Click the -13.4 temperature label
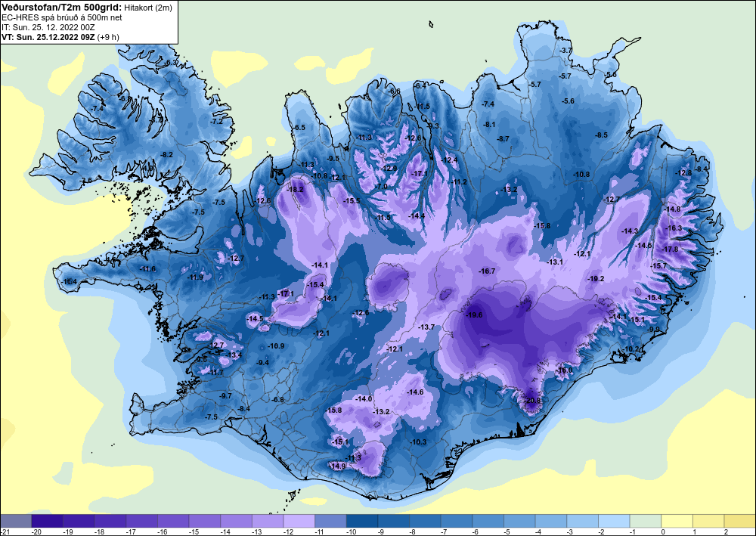The width and height of the screenshot is (756, 536). (x=234, y=355)
